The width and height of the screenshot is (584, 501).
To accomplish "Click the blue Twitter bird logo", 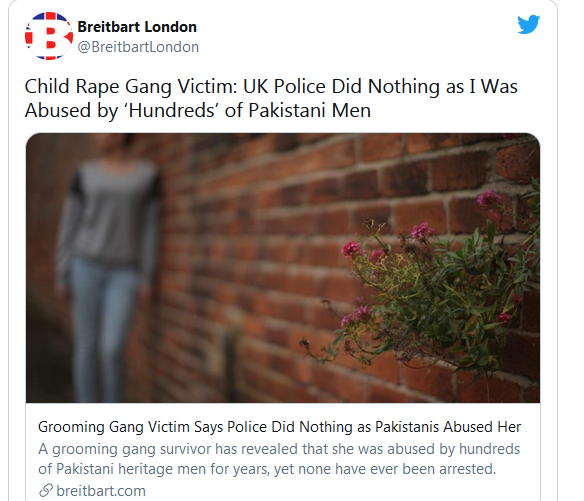I will (x=529, y=24).
